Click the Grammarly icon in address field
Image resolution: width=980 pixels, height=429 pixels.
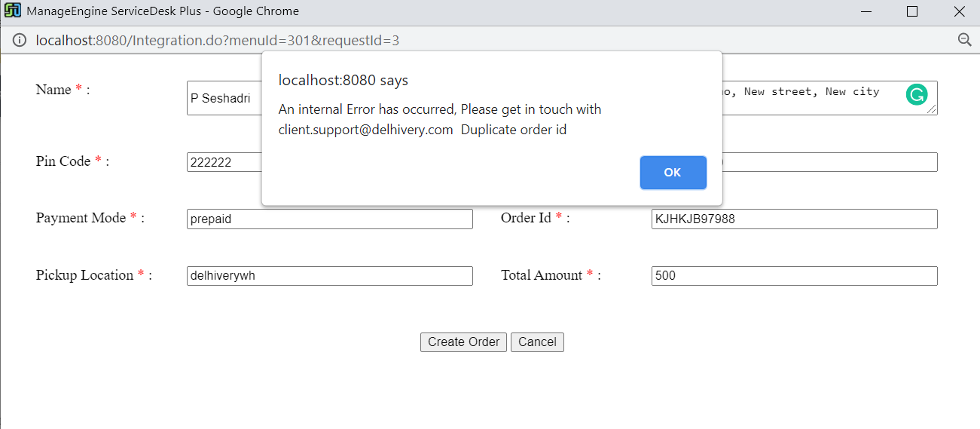pyautogui.click(x=916, y=94)
